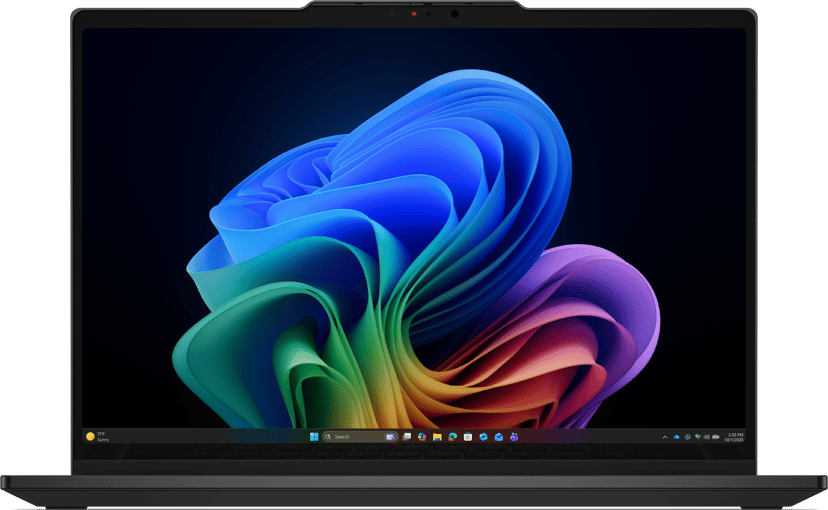Open the Wi-Fi network tray icon
The height and width of the screenshot is (510, 828).
[x=698, y=437]
